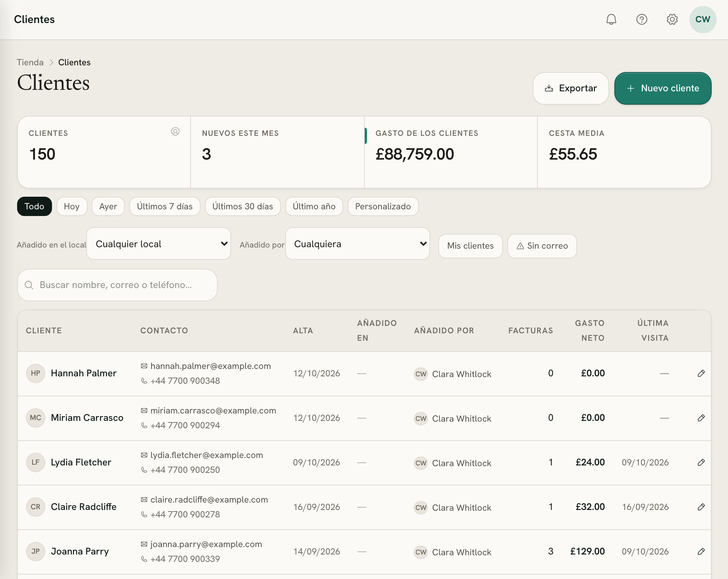728x579 pixels.
Task: Open the settings gear icon
Action: pos(672,19)
